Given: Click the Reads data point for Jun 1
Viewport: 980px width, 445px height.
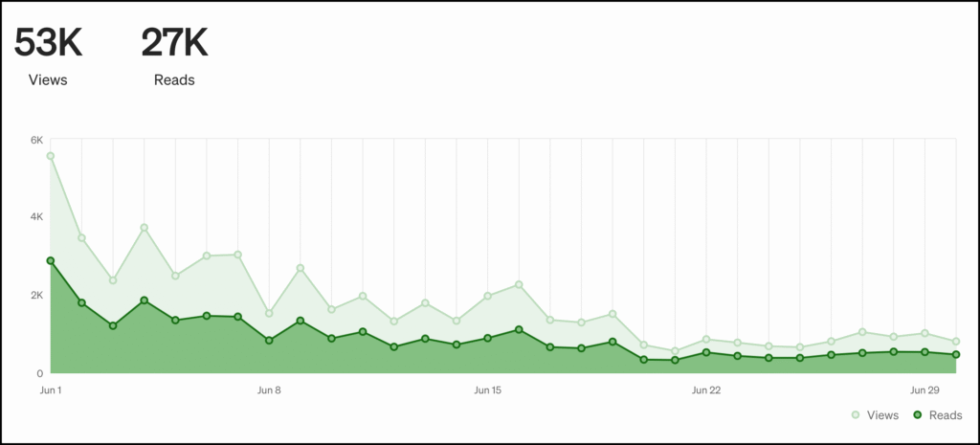Looking at the screenshot, I should tap(51, 260).
